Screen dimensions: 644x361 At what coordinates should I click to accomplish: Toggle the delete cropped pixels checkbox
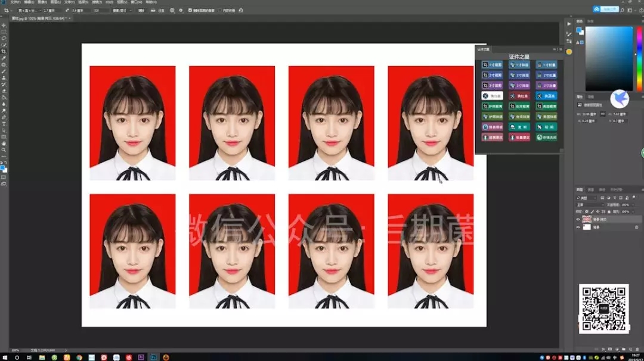(x=190, y=10)
